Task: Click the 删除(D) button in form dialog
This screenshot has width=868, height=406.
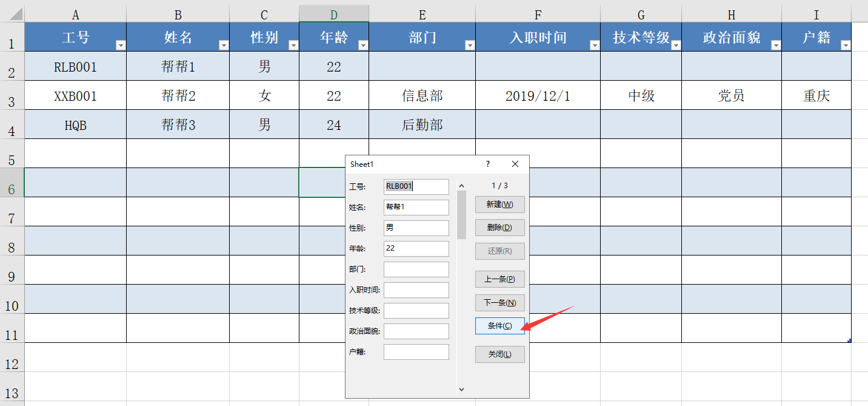Action: (499, 228)
